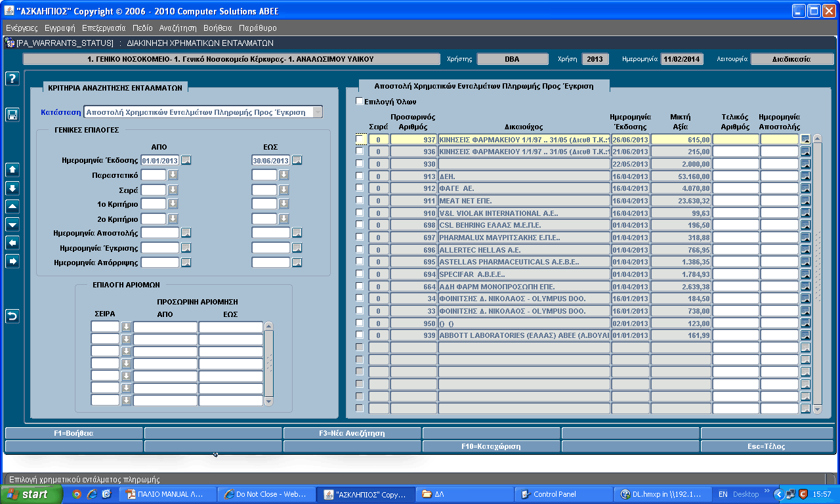Open the Βοήθεια menu
This screenshot has width=840, height=504.
click(x=218, y=28)
